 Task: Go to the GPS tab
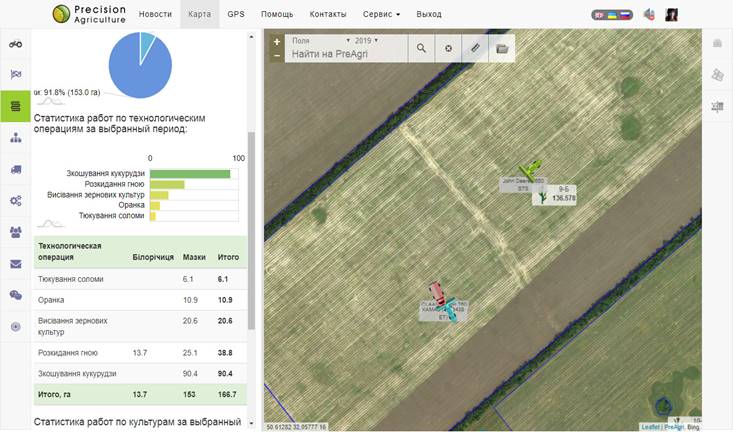tap(235, 15)
